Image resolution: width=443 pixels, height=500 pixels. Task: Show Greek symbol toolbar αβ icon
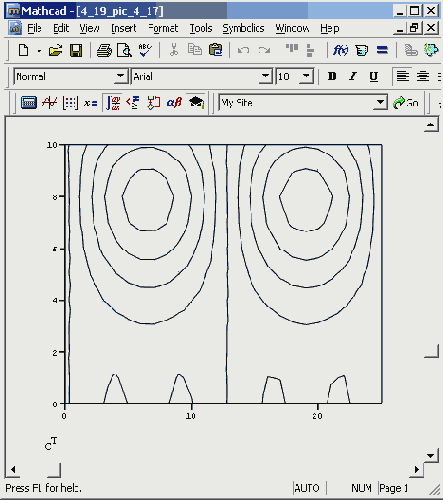[x=174, y=103]
